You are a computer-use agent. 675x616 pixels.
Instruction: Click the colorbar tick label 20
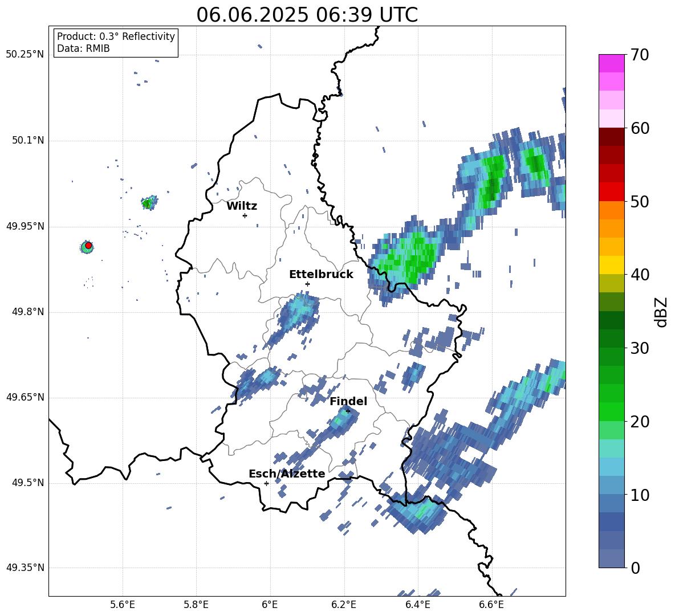[x=639, y=422]
